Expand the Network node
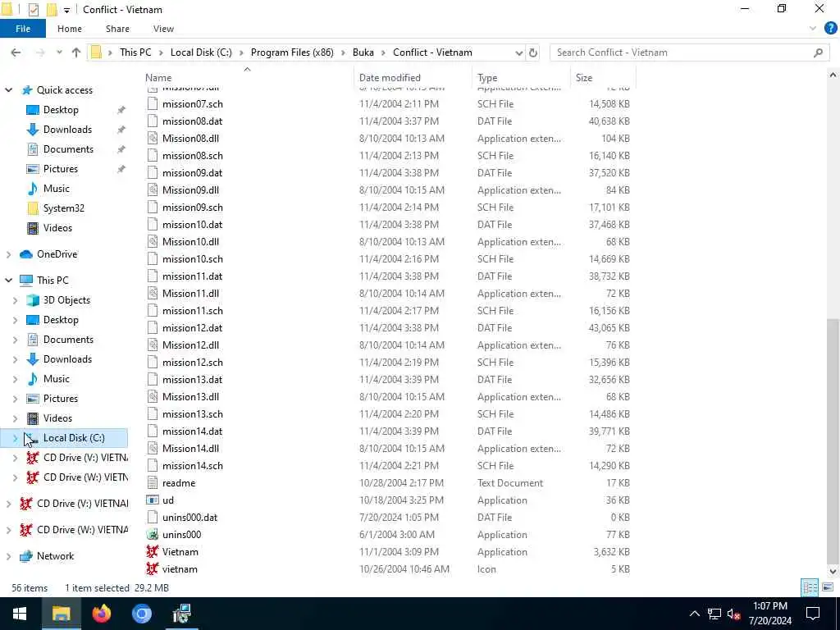Screen dimensions: 840x630 (8, 556)
